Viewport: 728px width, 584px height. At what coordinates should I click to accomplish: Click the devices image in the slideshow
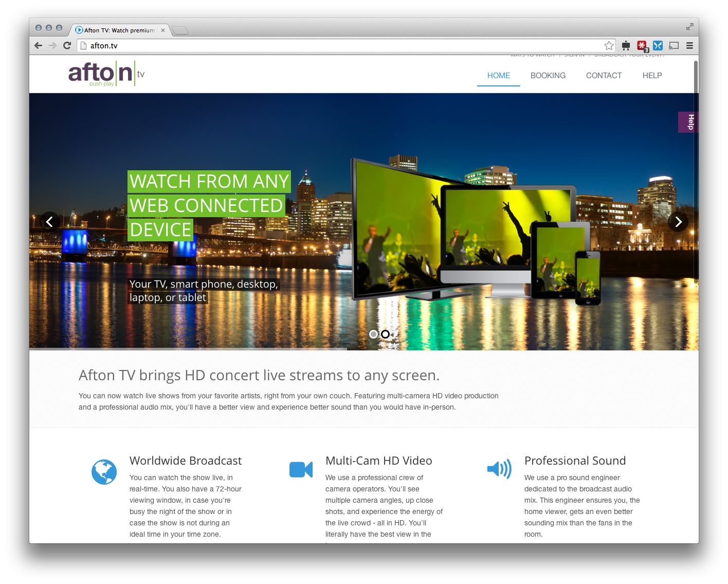(476, 231)
